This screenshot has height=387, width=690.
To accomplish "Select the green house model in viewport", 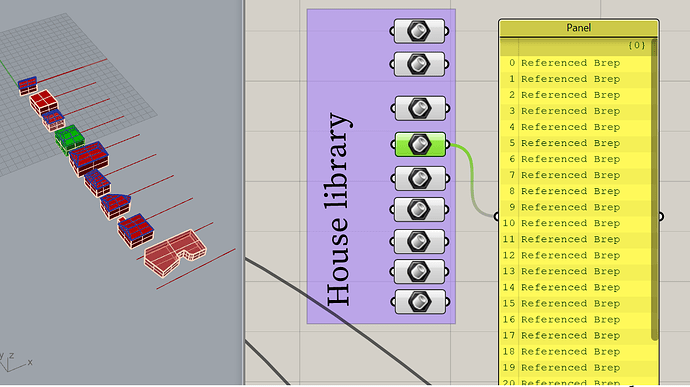I will [x=70, y=139].
